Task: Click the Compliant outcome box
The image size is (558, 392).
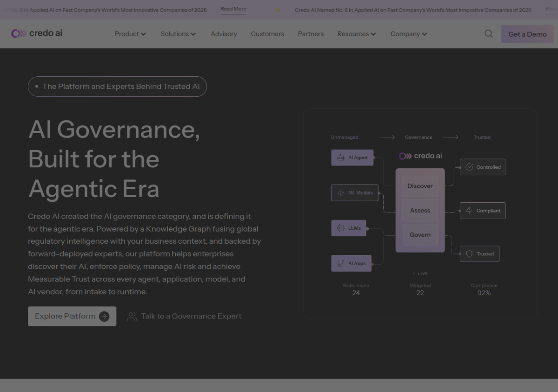Action: (x=483, y=211)
